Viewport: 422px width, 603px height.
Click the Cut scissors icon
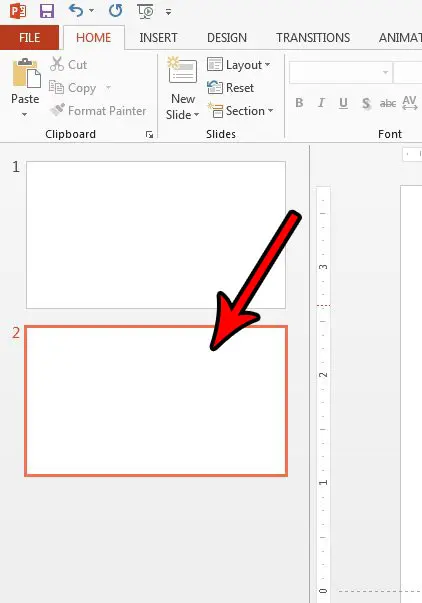click(57, 64)
